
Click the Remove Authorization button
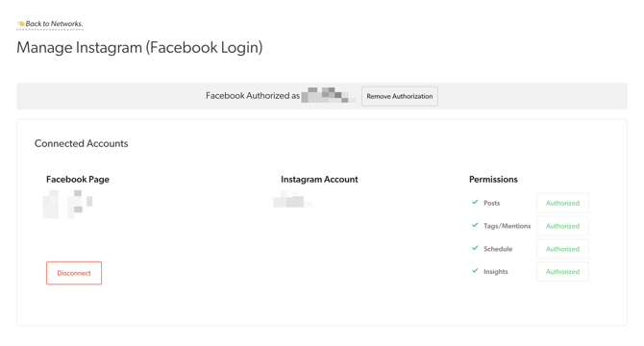(400, 96)
